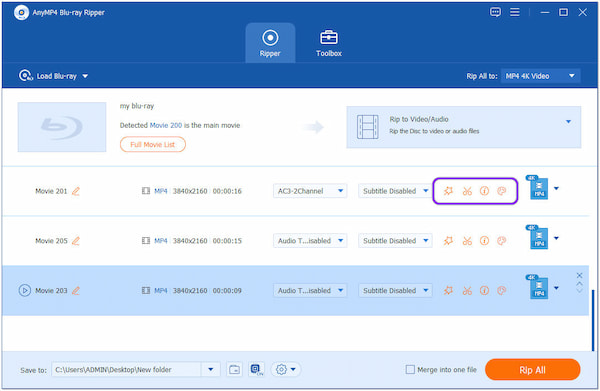This screenshot has width=600, height=391.
Task: Open the settings gear dropdown
Action: tap(286, 370)
